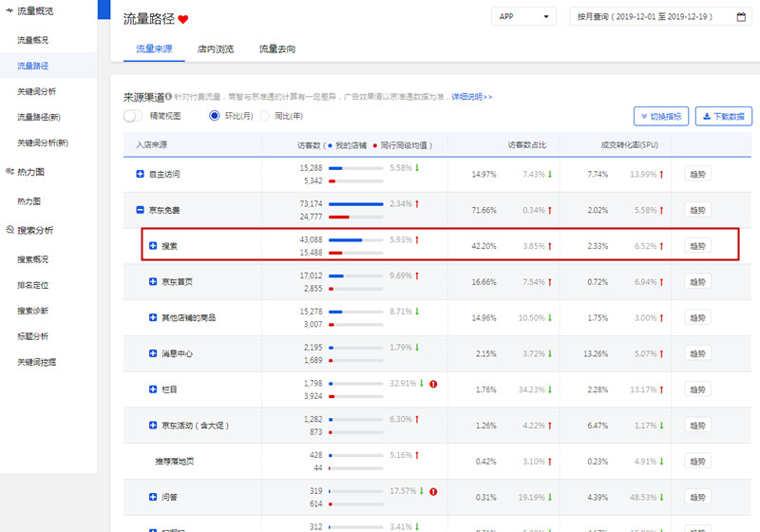Screen dimensions: 760x532
Task: Open the 详细说明>> link
Action: click(471, 97)
